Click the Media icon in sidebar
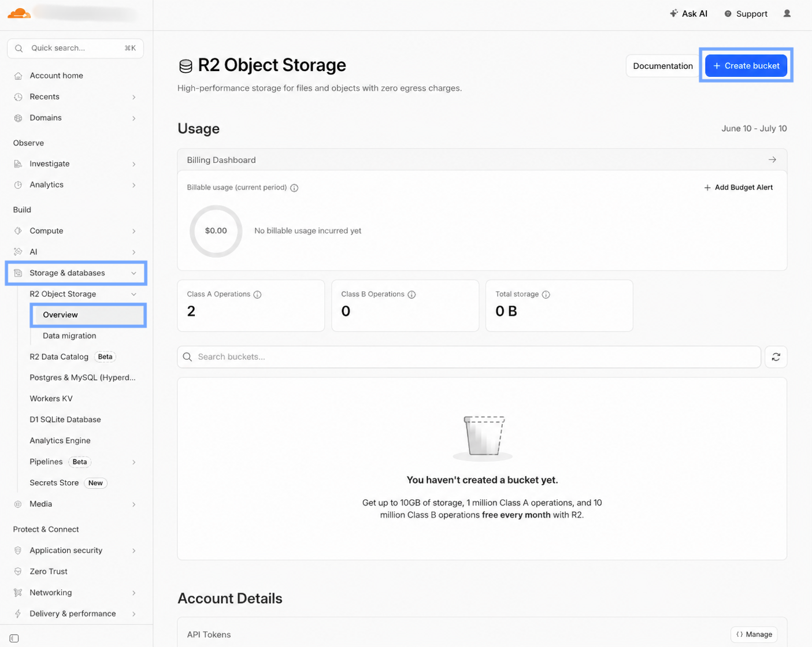Image resolution: width=812 pixels, height=647 pixels. click(18, 504)
